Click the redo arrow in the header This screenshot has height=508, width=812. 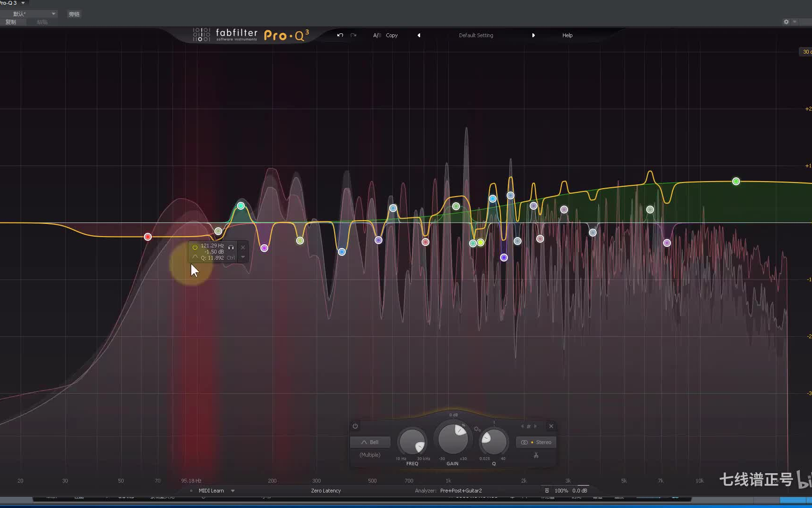click(353, 35)
